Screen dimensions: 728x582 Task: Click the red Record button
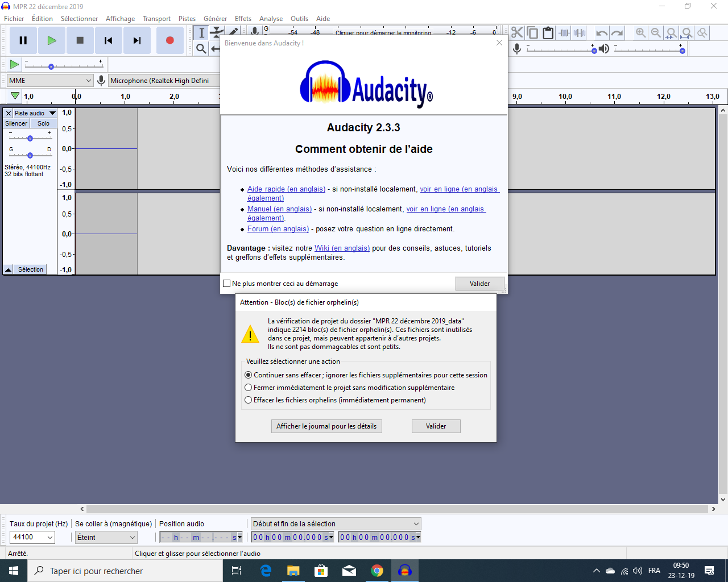(169, 40)
